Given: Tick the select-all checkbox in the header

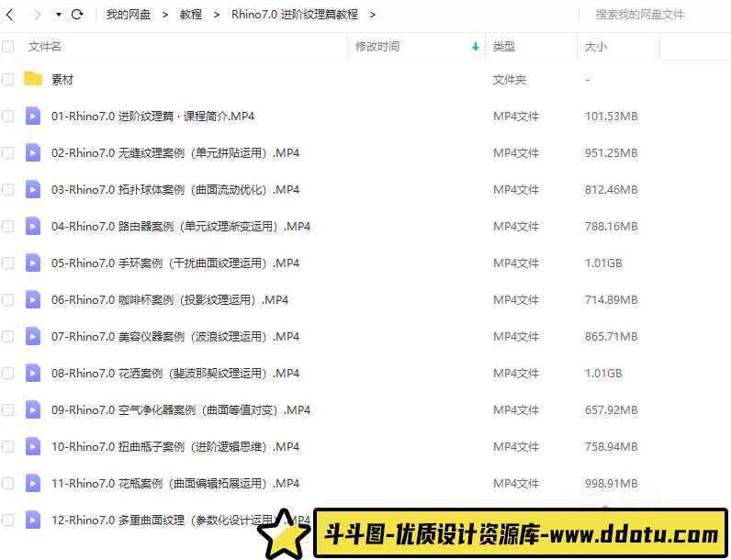Looking at the screenshot, I should (8, 46).
